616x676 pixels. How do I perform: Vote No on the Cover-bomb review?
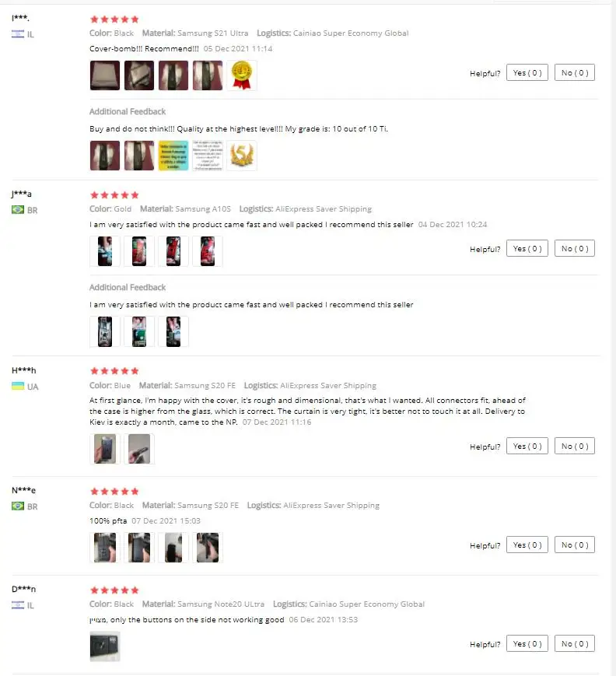click(x=575, y=72)
